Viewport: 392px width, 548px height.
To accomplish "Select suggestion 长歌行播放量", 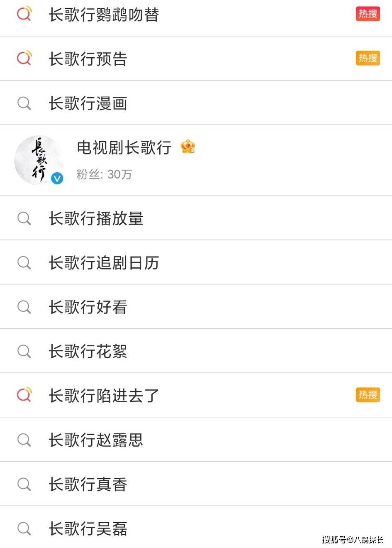I will click(x=196, y=218).
